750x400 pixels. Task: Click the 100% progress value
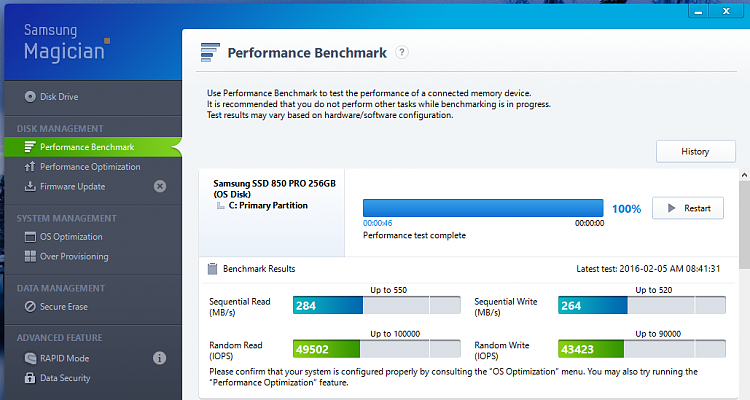[627, 209]
